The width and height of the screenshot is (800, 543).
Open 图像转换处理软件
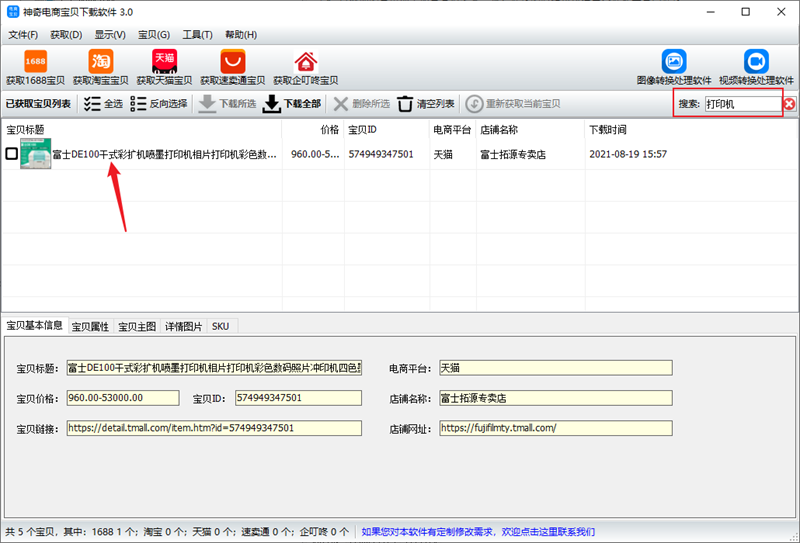click(674, 67)
